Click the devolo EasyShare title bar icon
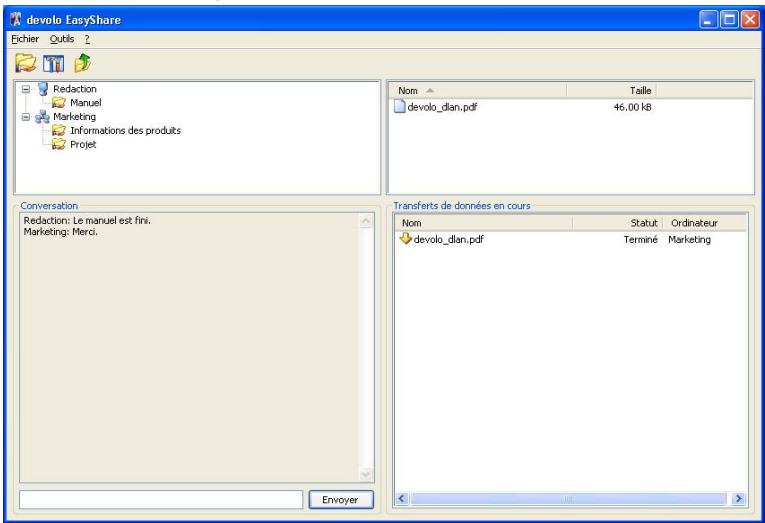The width and height of the screenshot is (765, 523). (17, 20)
